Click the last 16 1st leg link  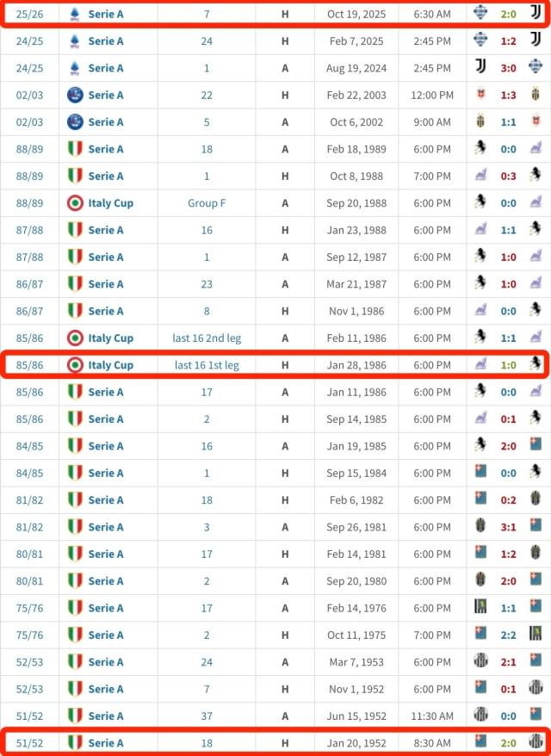pyautogui.click(x=207, y=365)
